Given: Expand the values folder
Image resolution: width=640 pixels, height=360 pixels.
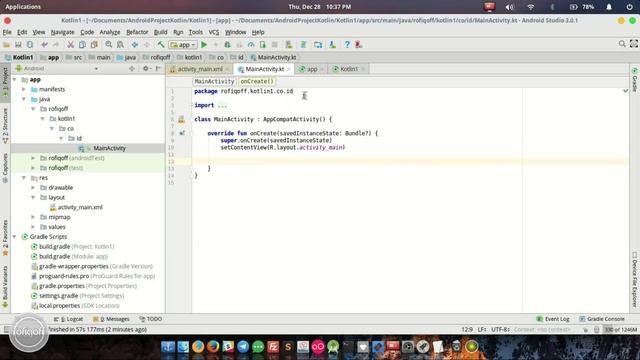Looking at the screenshot, I should 33,227.
